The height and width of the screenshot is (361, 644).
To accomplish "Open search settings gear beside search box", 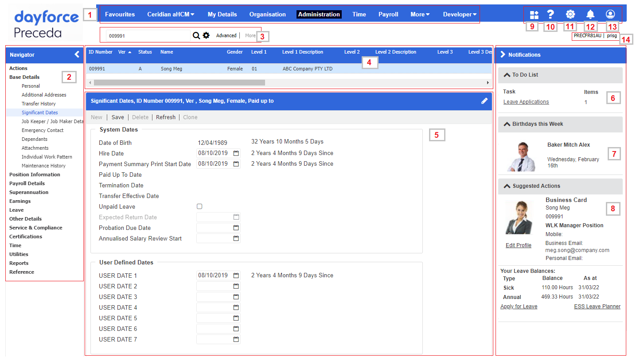I will tap(206, 35).
